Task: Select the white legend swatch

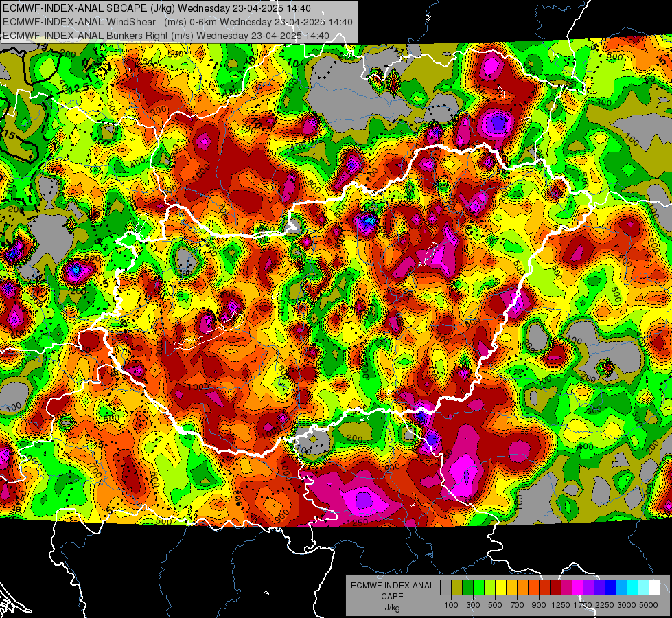Action: coord(654,588)
